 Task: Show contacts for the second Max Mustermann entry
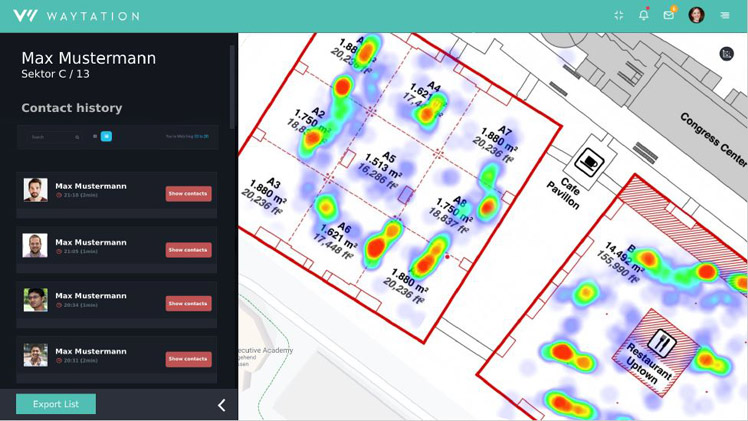point(188,250)
